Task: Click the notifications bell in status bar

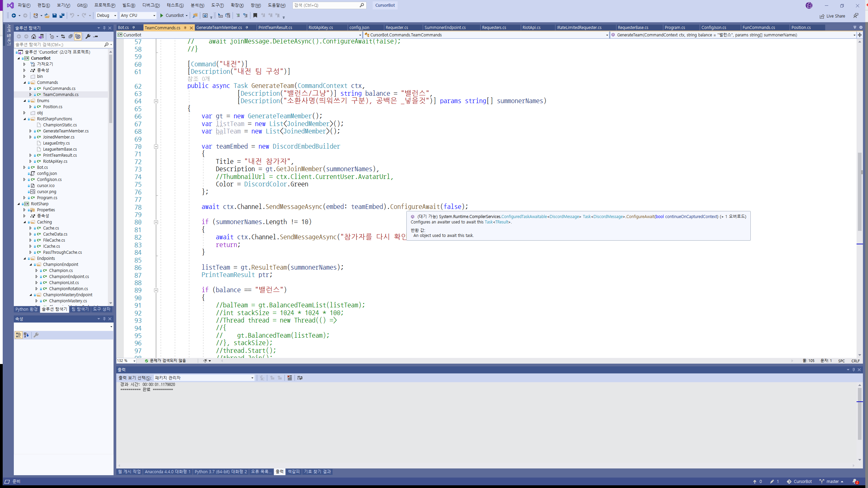Action: click(855, 481)
